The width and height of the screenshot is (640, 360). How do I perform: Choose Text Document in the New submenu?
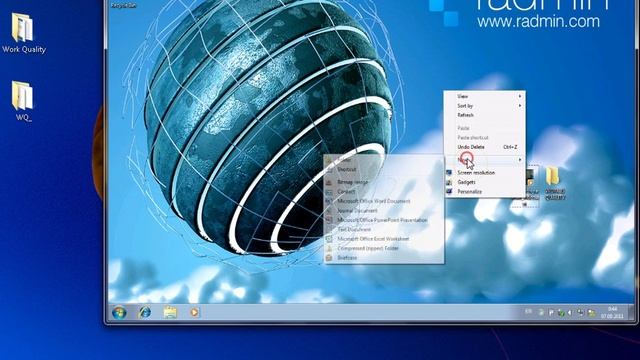point(384,229)
